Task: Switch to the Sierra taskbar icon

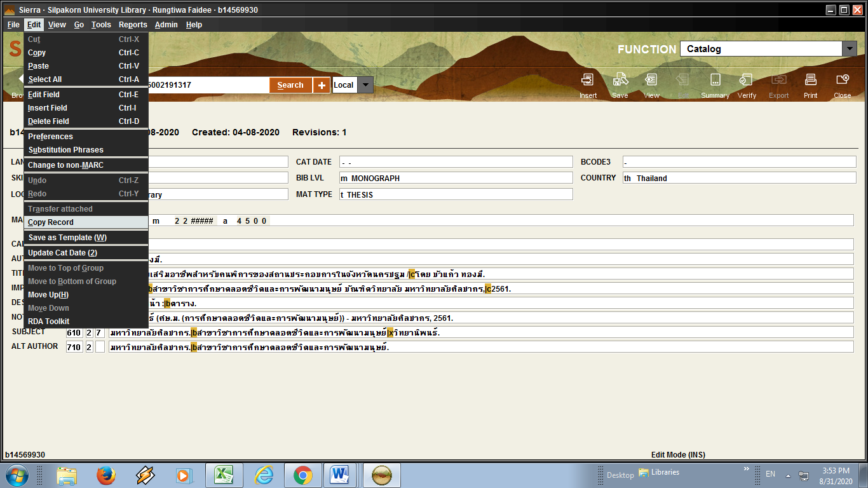Action: (x=382, y=475)
